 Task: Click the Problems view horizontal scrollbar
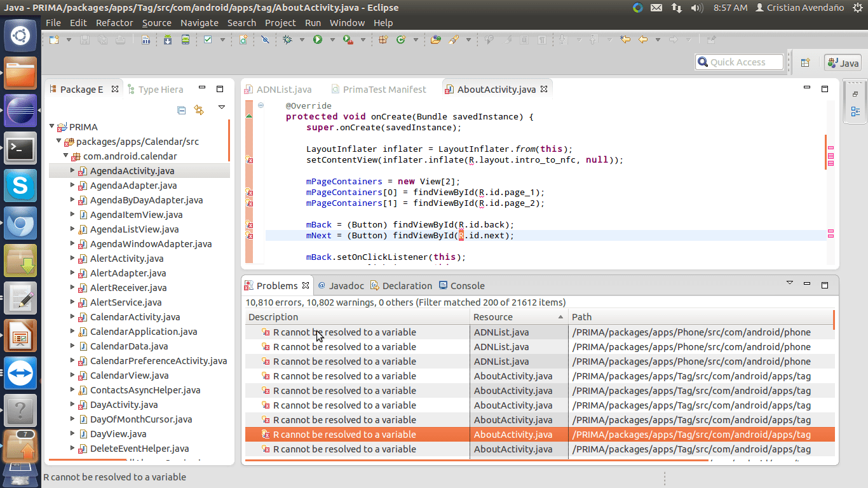pyautogui.click(x=477, y=461)
